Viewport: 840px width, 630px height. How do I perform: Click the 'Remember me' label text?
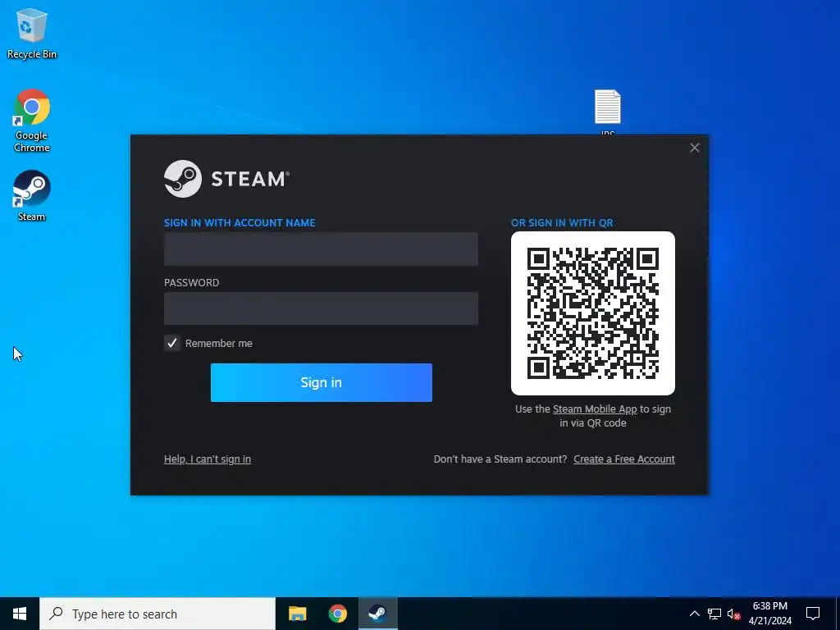pos(218,344)
